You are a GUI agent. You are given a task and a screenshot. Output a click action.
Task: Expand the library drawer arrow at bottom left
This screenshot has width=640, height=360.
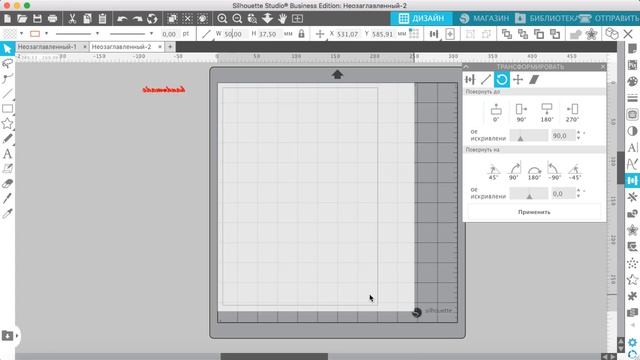[x=17, y=336]
